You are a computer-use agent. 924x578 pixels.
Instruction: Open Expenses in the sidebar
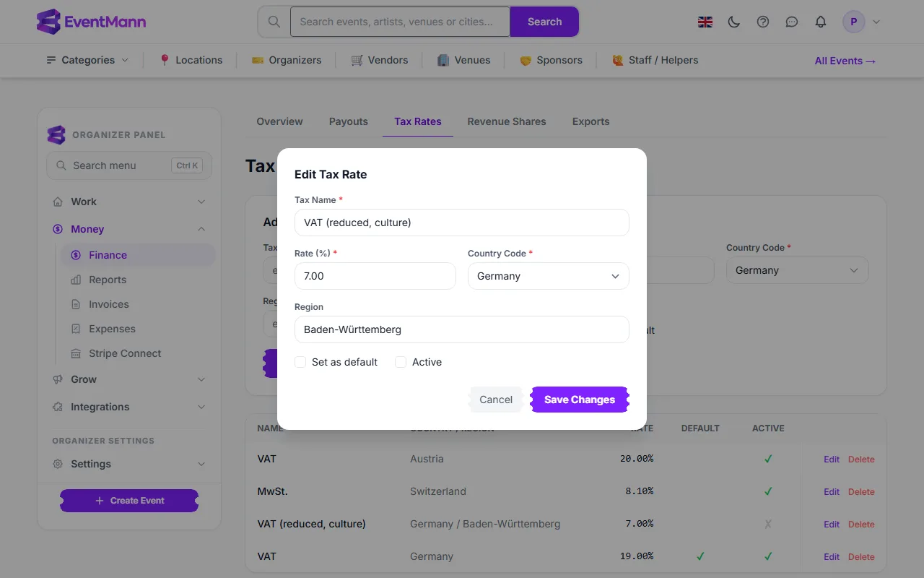pyautogui.click(x=112, y=329)
